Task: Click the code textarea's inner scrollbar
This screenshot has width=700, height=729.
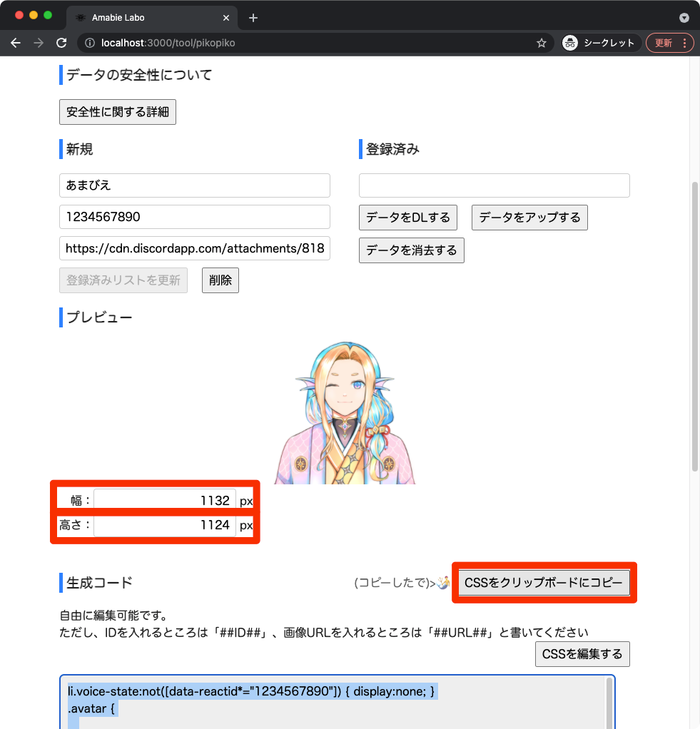Action: coord(609,703)
